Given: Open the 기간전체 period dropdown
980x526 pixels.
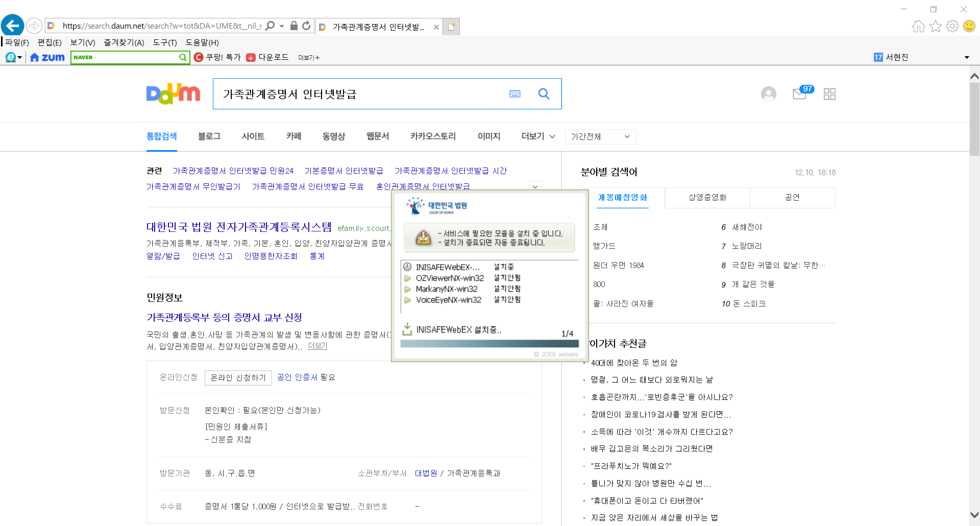Looking at the screenshot, I should pyautogui.click(x=601, y=136).
